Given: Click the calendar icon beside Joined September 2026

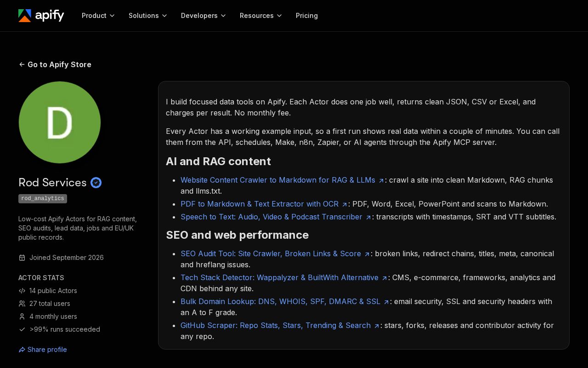Looking at the screenshot, I should coord(22,258).
